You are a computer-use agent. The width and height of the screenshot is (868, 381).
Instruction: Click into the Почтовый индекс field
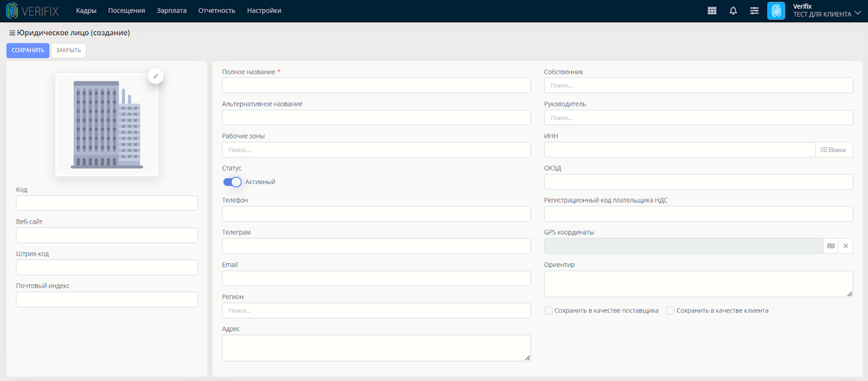(x=107, y=300)
